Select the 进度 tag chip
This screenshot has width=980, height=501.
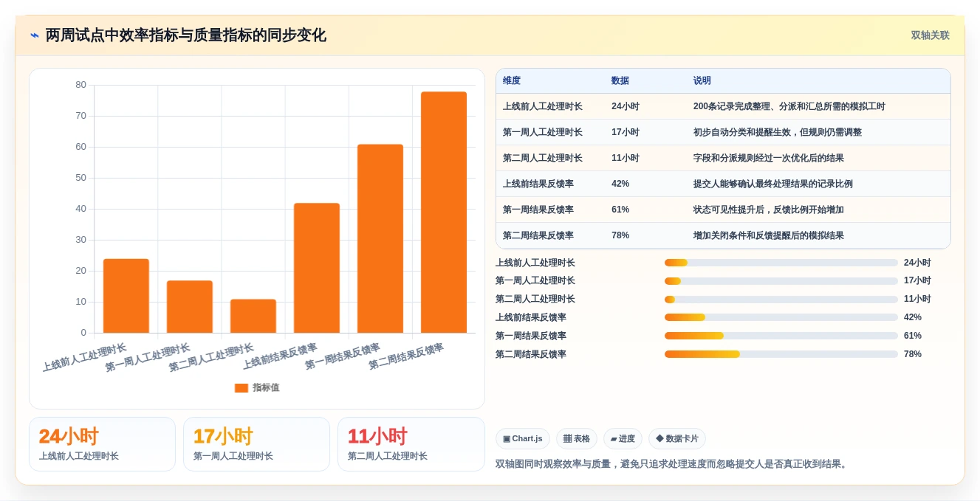click(x=623, y=438)
